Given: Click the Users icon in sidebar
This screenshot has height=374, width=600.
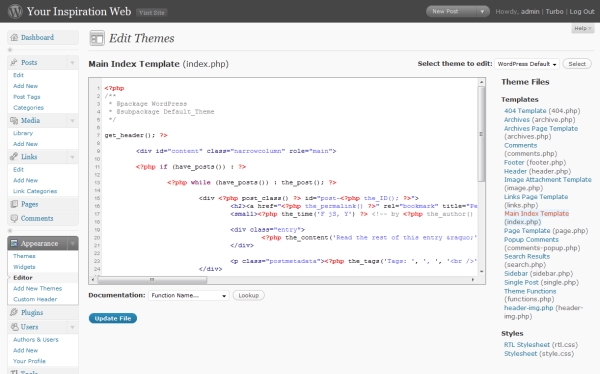Looking at the screenshot, I should (14, 327).
